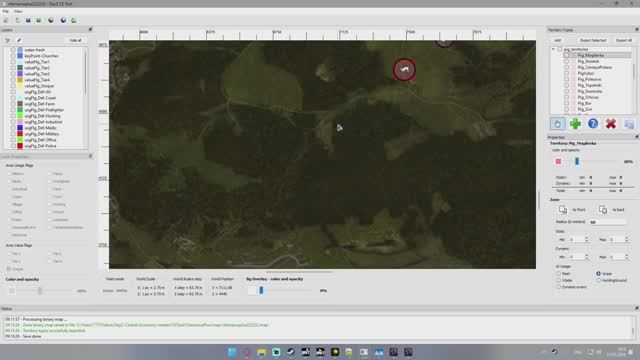640x360 pixels.
Task: Select the Water AI usage radio button
Action: pyautogui.click(x=558, y=280)
